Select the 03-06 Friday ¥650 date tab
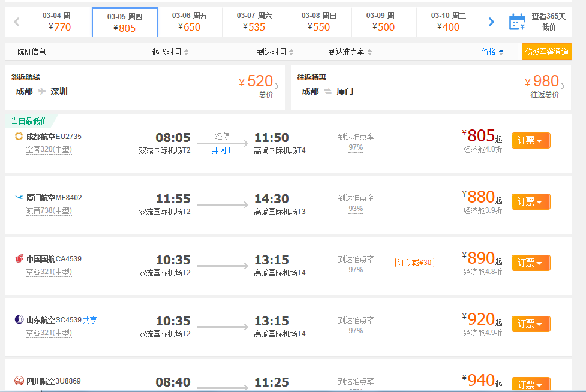Viewport: 586px width, 392px height. click(x=190, y=22)
